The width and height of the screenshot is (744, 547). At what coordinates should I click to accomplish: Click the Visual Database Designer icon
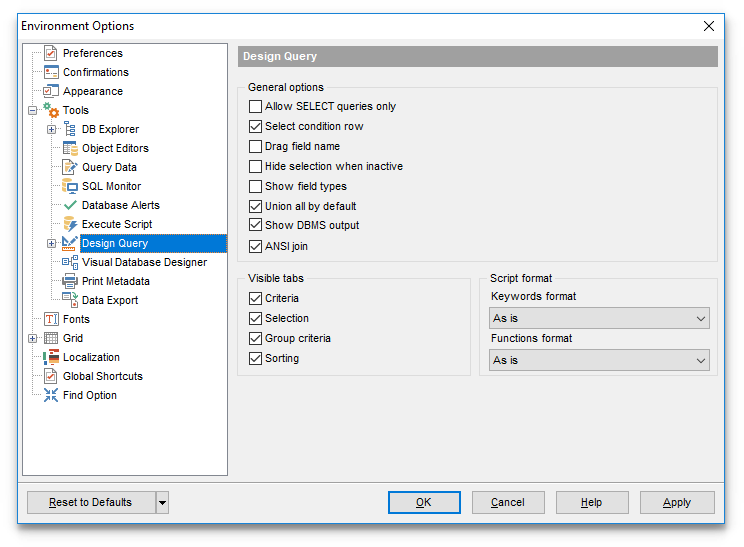70,262
